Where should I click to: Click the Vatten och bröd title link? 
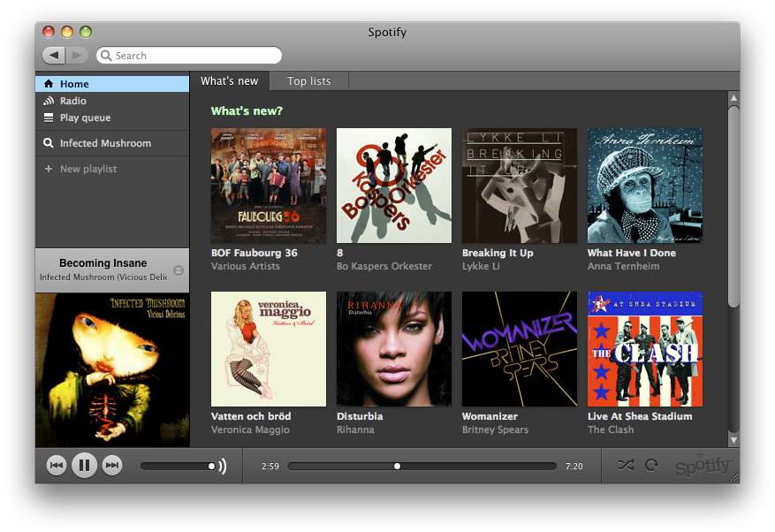tap(251, 416)
